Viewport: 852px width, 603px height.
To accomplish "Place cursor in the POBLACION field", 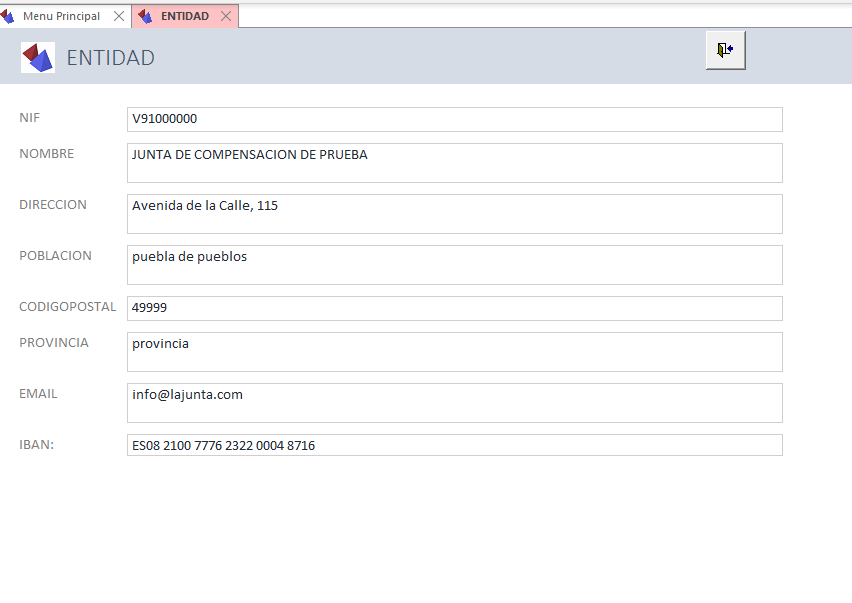I will click(454, 265).
